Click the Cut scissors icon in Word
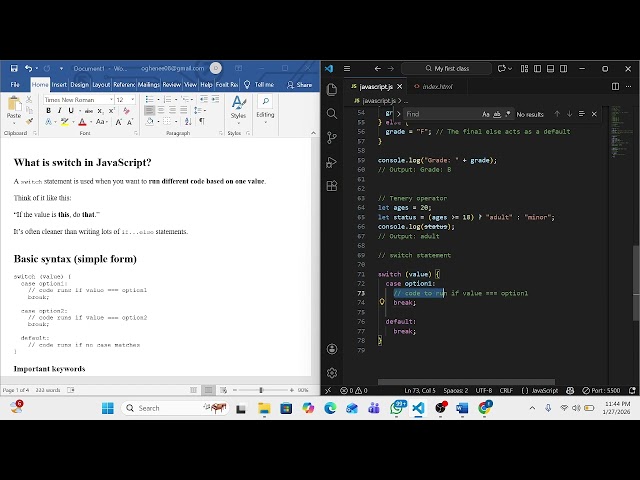This screenshot has width=640, height=480. tap(29, 99)
